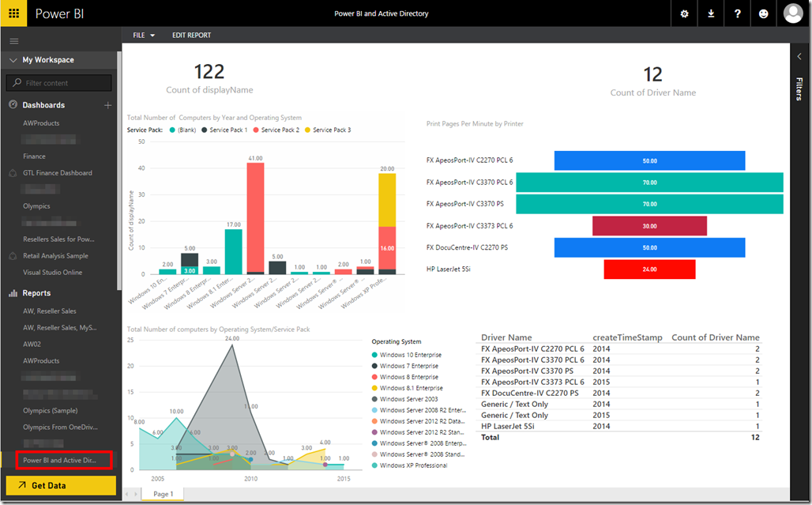
Task: Click the FX DocuCentre-IV C2270 PS bar
Action: click(649, 247)
